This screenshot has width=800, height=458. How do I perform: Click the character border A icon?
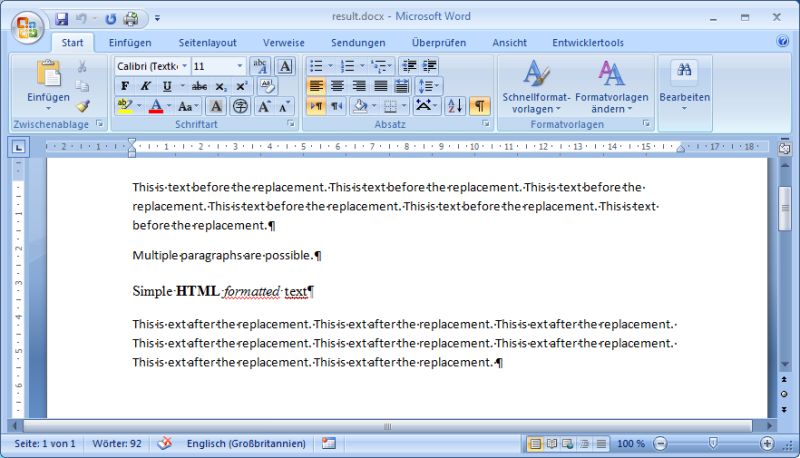(285, 66)
